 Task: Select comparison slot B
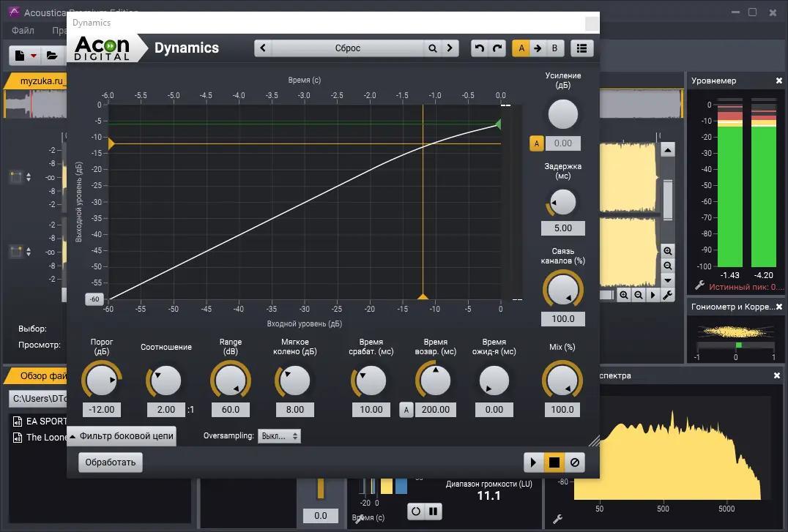[x=555, y=48]
